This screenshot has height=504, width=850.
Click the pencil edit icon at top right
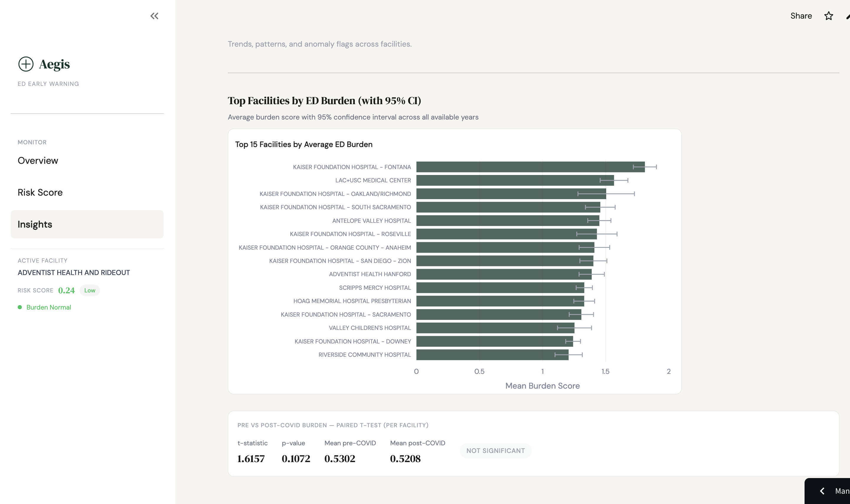pos(848,16)
